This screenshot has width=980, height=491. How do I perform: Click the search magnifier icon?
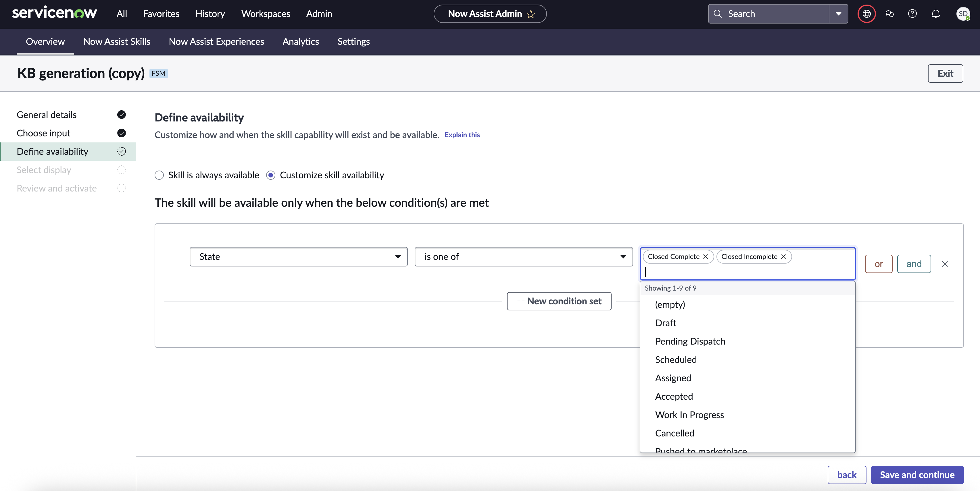718,14
